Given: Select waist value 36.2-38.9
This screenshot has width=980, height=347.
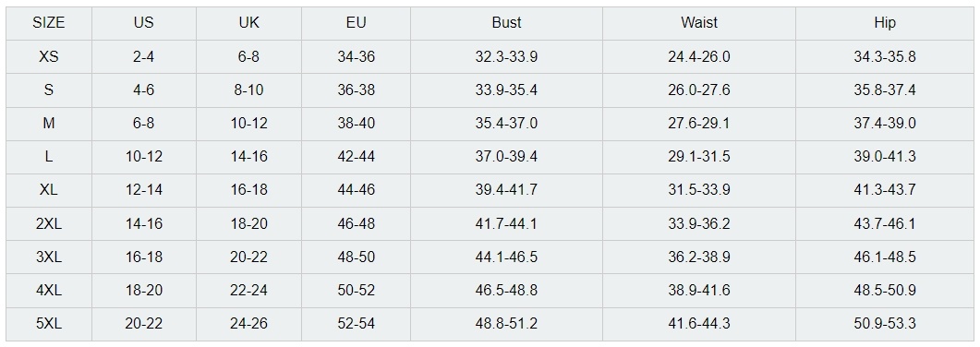Looking at the screenshot, I should (699, 257).
